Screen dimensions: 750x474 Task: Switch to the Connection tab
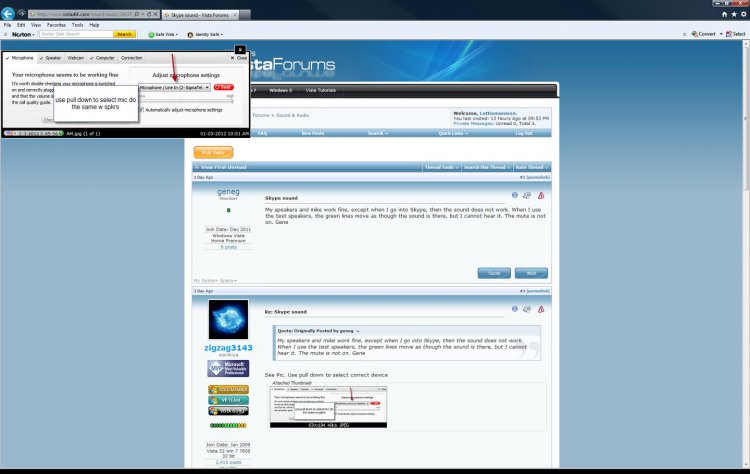(x=132, y=58)
